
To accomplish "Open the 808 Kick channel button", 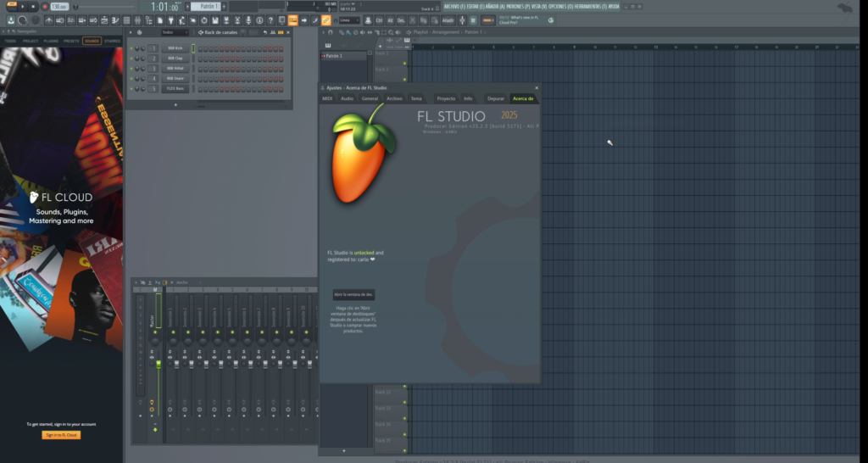I will coord(175,48).
